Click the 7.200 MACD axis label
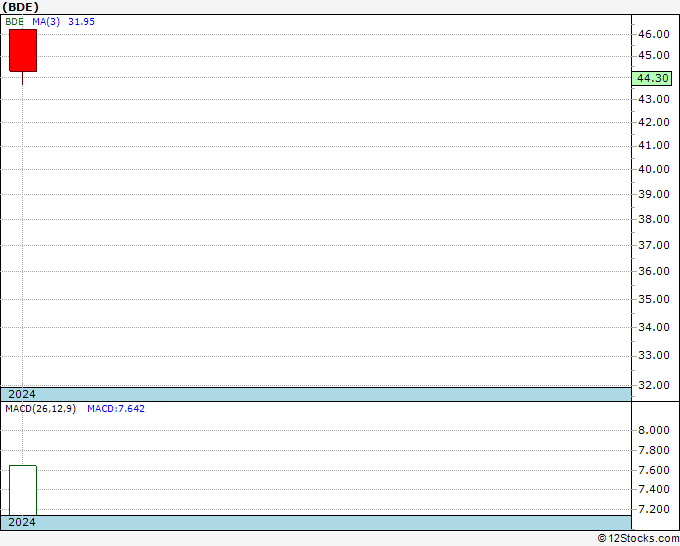Viewport: 680px width, 546px height. (654, 509)
